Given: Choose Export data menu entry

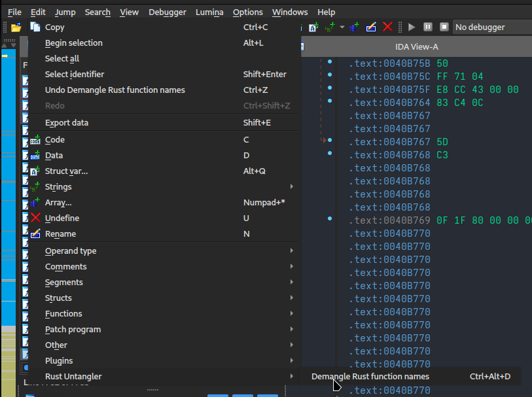Looking at the screenshot, I should pos(164,122).
